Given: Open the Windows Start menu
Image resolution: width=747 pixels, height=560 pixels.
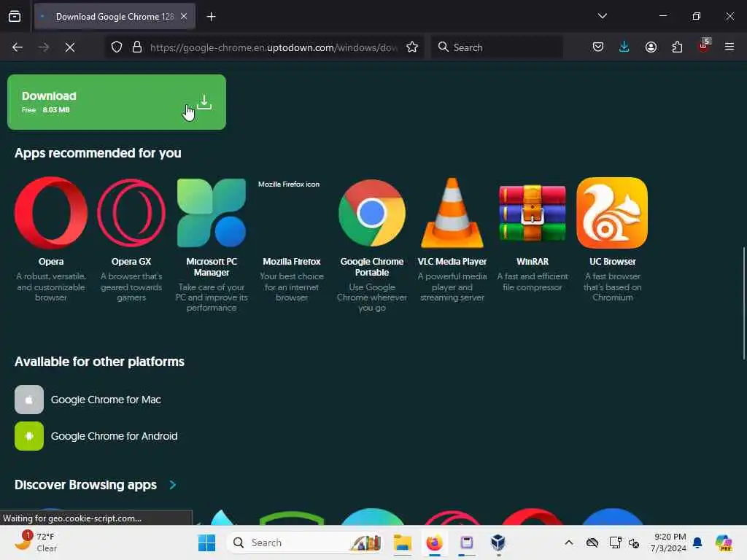Looking at the screenshot, I should coord(206,542).
